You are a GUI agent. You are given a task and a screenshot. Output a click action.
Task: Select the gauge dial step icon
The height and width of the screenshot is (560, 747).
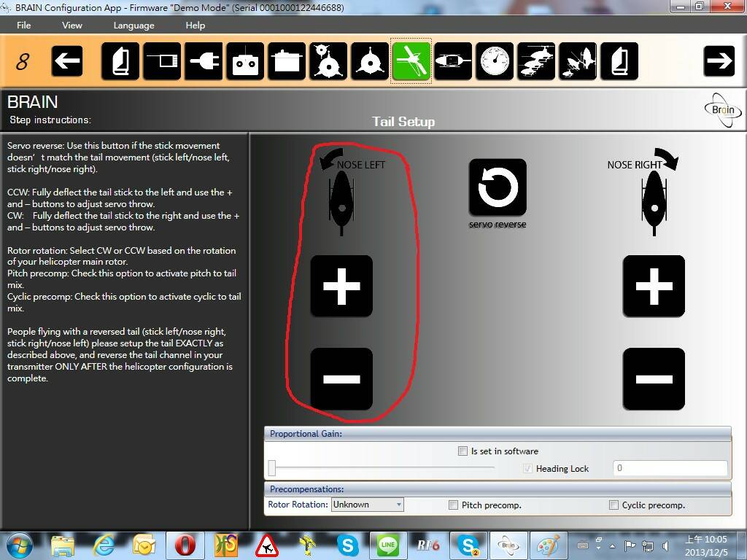(x=495, y=61)
